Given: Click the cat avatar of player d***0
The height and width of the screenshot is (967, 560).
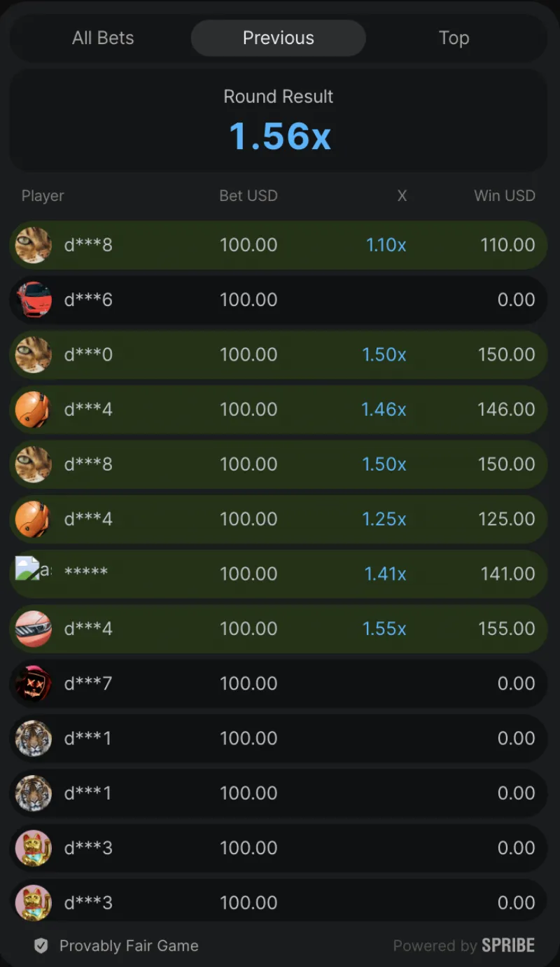Looking at the screenshot, I should pyautogui.click(x=34, y=354).
